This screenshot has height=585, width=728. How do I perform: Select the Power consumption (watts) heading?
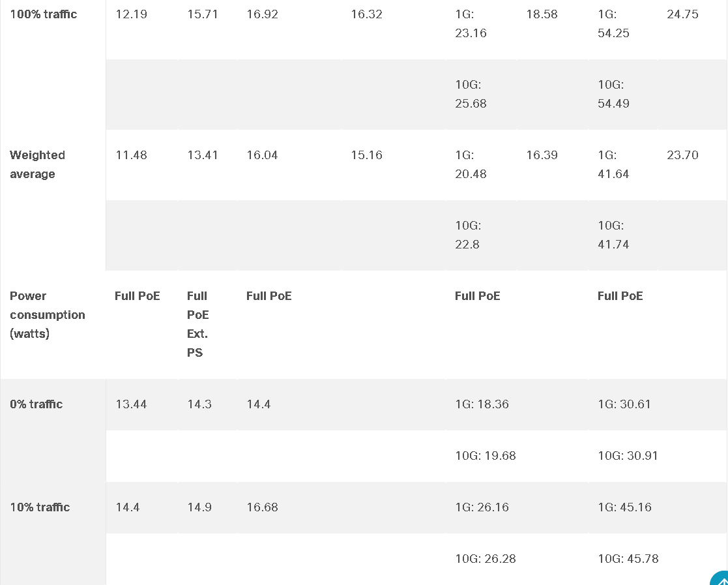coord(48,314)
